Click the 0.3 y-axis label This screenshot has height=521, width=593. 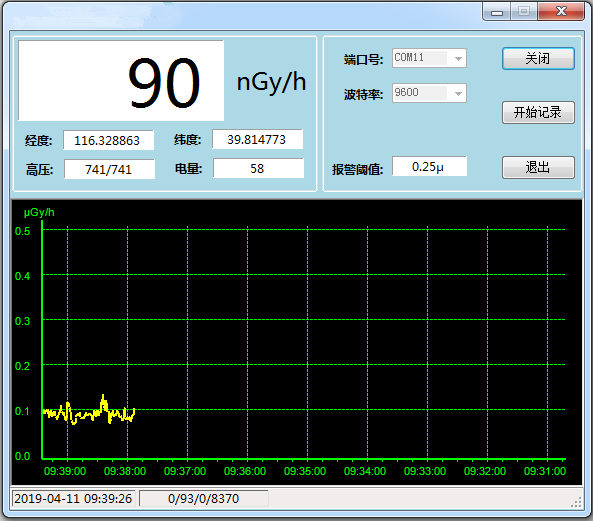tap(22, 321)
